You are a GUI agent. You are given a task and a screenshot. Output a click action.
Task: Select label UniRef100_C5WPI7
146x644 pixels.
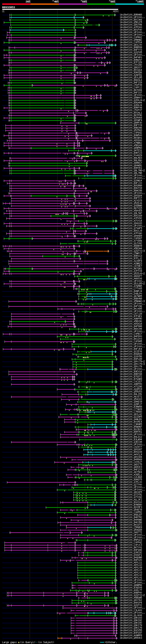click(x=131, y=254)
